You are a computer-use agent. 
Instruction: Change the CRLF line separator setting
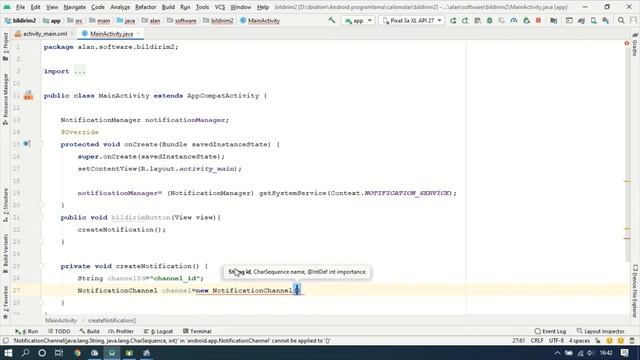[537, 340]
